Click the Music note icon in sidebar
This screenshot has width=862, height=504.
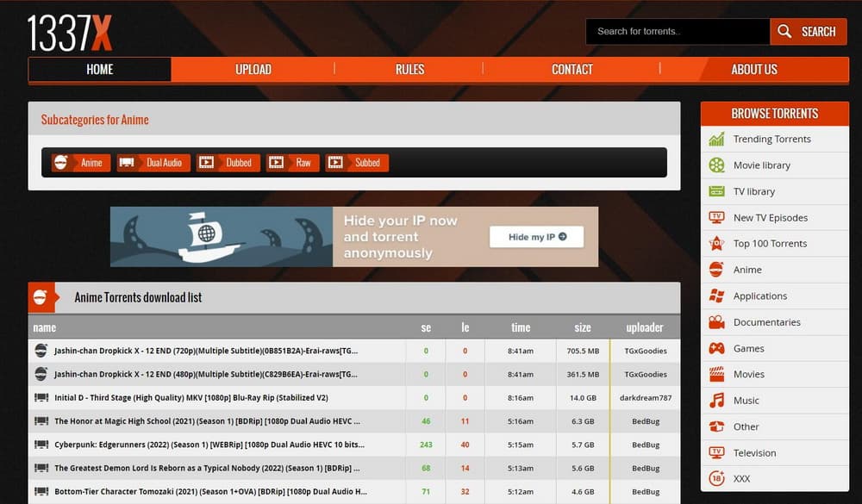[x=716, y=401]
